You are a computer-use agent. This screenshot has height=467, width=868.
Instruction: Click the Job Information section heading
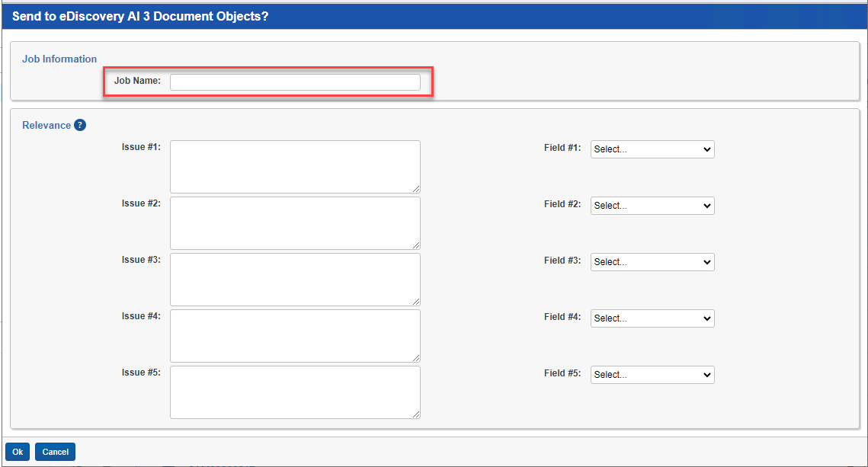pyautogui.click(x=59, y=59)
